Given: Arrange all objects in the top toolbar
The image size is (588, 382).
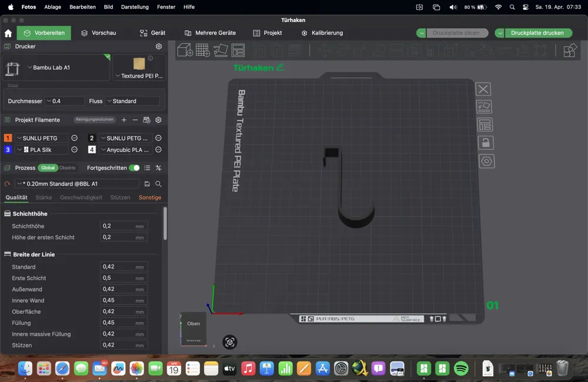Looking at the screenshot, I should coord(238,50).
